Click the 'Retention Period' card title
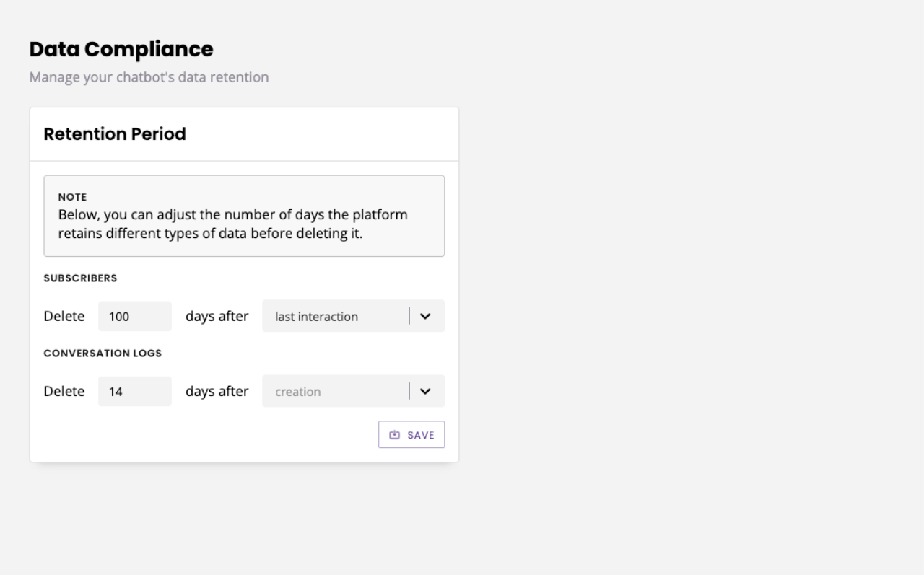This screenshot has height=575, width=924. point(114,134)
